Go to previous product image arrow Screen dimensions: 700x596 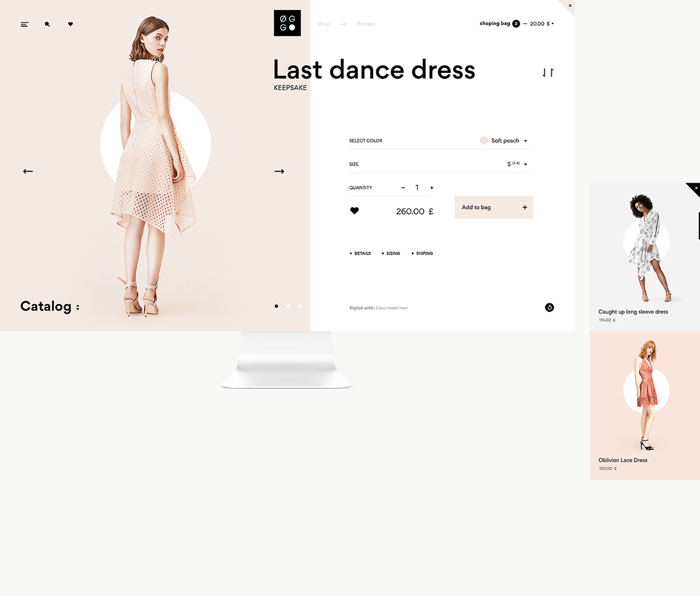28,171
